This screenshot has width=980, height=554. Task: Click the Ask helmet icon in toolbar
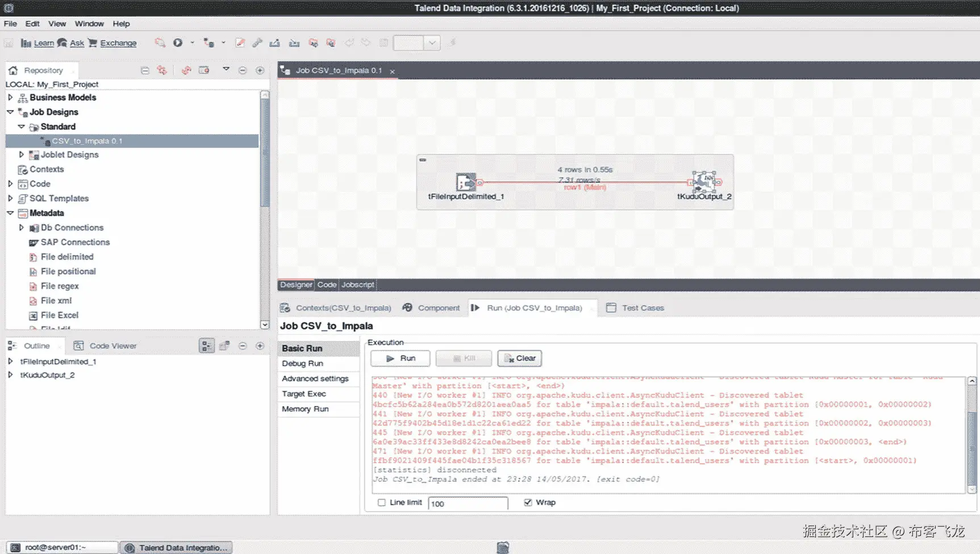coord(62,43)
